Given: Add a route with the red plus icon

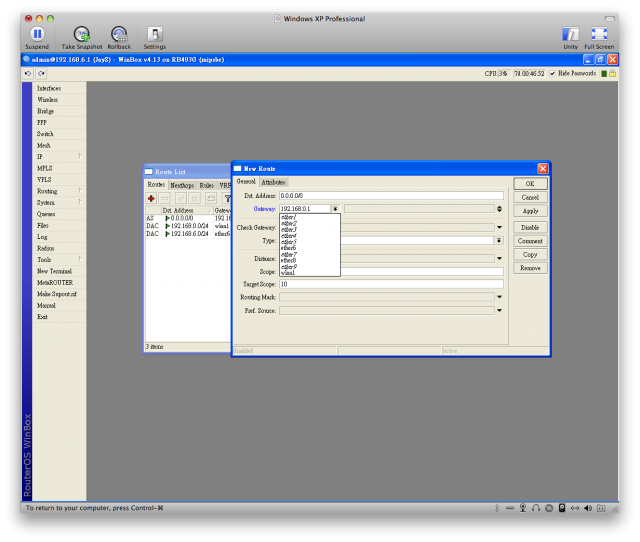Looking at the screenshot, I should coord(151,198).
